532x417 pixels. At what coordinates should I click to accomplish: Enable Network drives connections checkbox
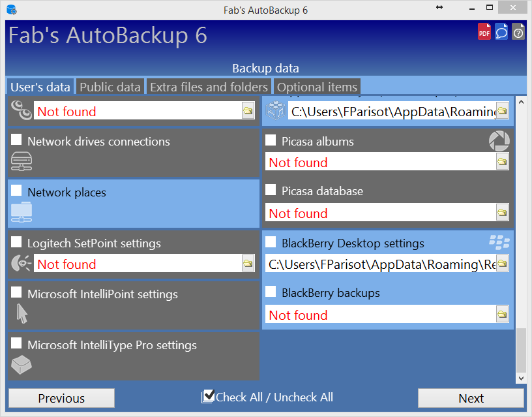point(16,140)
